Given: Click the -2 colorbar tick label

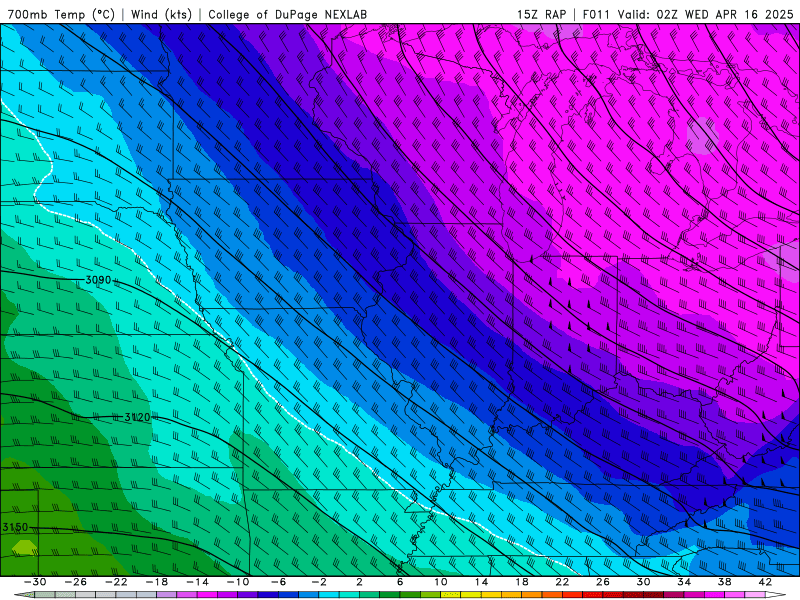Looking at the screenshot, I should point(319,582).
